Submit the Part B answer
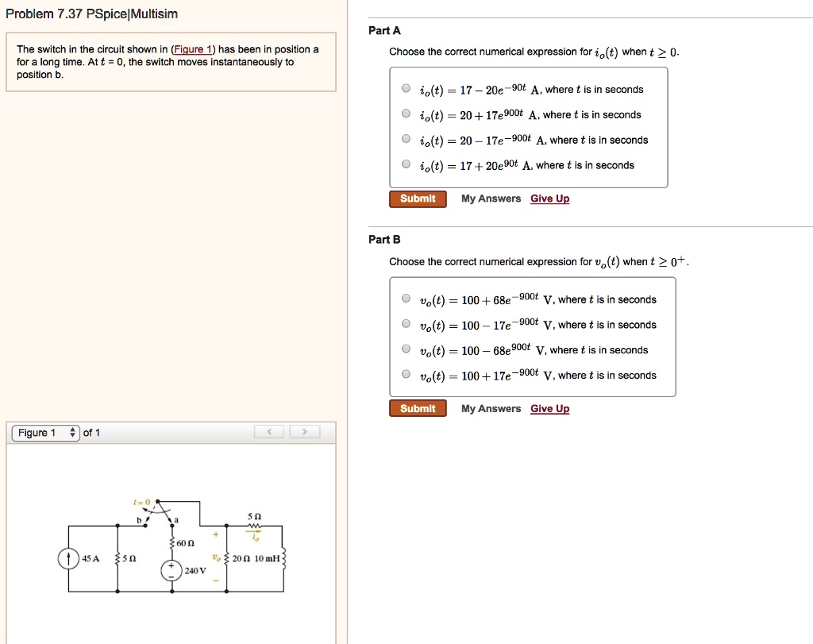 (418, 408)
